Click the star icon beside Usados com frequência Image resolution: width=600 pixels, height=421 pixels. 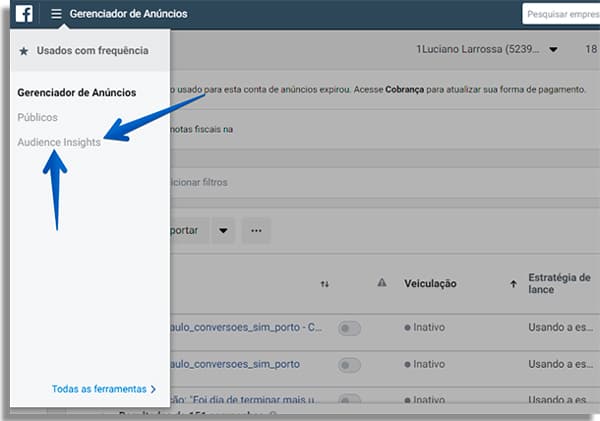click(x=24, y=51)
